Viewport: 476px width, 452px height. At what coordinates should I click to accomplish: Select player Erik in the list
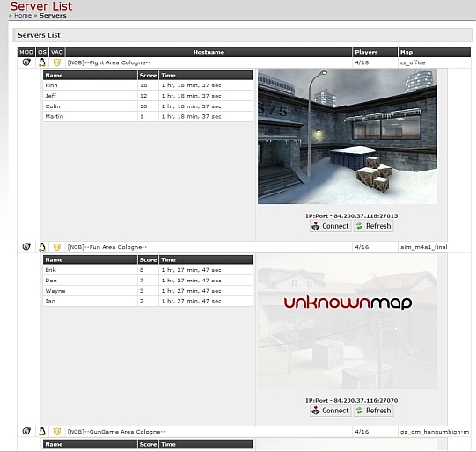coord(51,270)
